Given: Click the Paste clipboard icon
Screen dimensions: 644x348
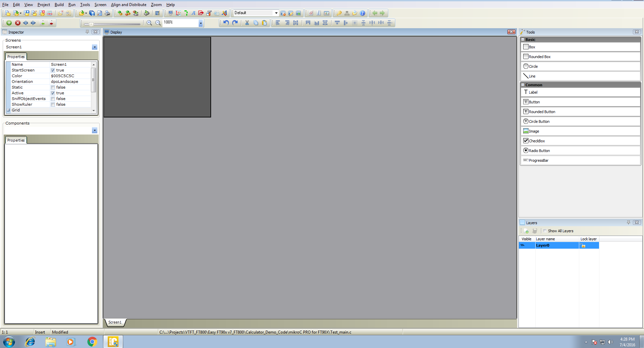Looking at the screenshot, I should [x=264, y=23].
